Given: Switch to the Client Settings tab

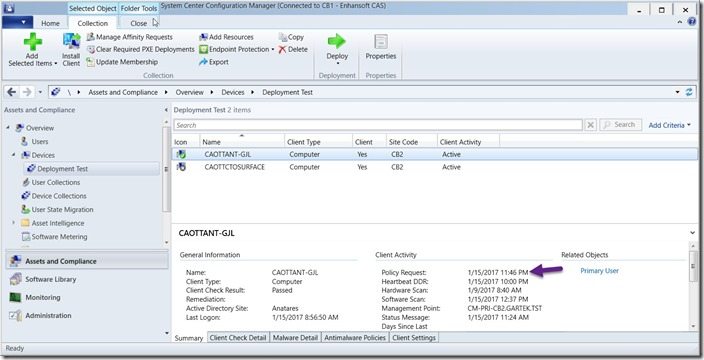Looking at the screenshot, I should click(x=414, y=338).
